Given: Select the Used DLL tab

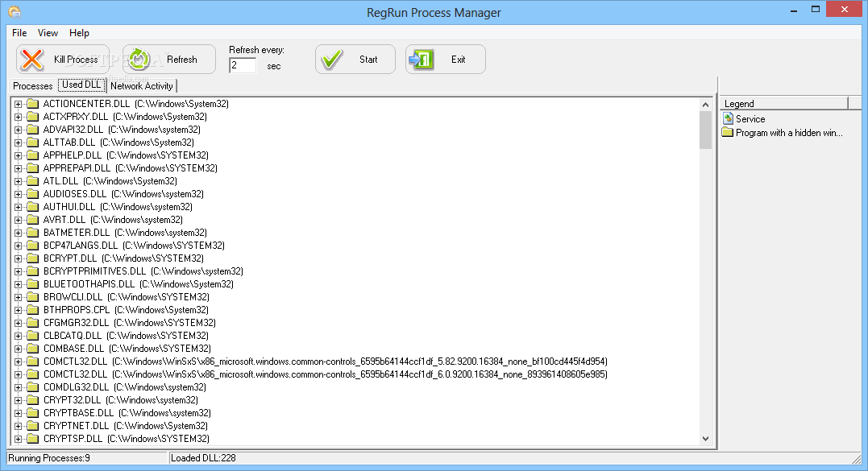Looking at the screenshot, I should click(x=81, y=85).
